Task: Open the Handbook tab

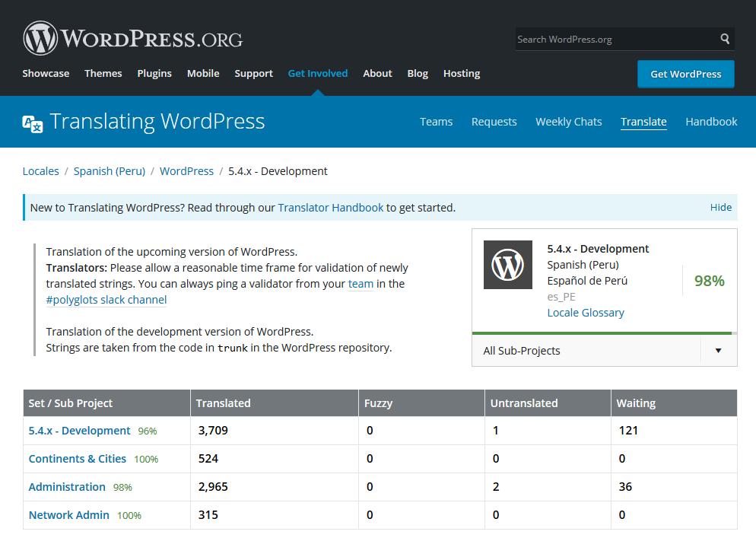Action: [x=711, y=122]
